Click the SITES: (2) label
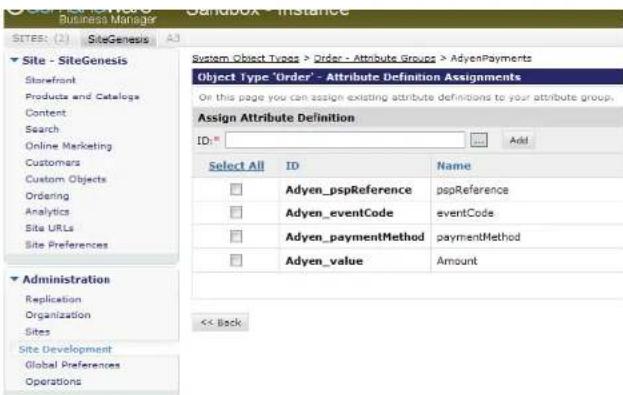The image size is (623, 395). pos(41,39)
